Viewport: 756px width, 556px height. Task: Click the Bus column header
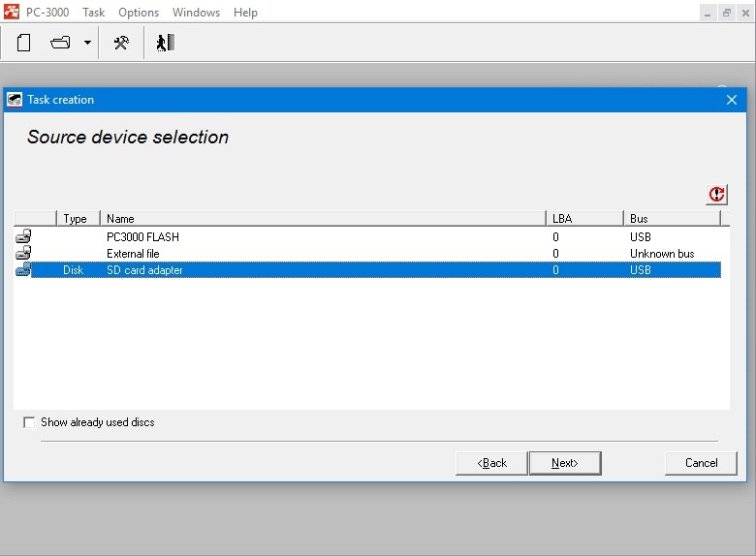point(672,218)
